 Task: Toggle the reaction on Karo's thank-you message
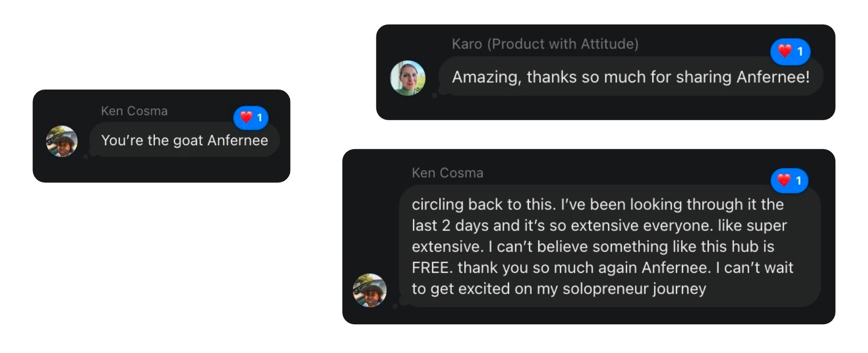(x=791, y=51)
